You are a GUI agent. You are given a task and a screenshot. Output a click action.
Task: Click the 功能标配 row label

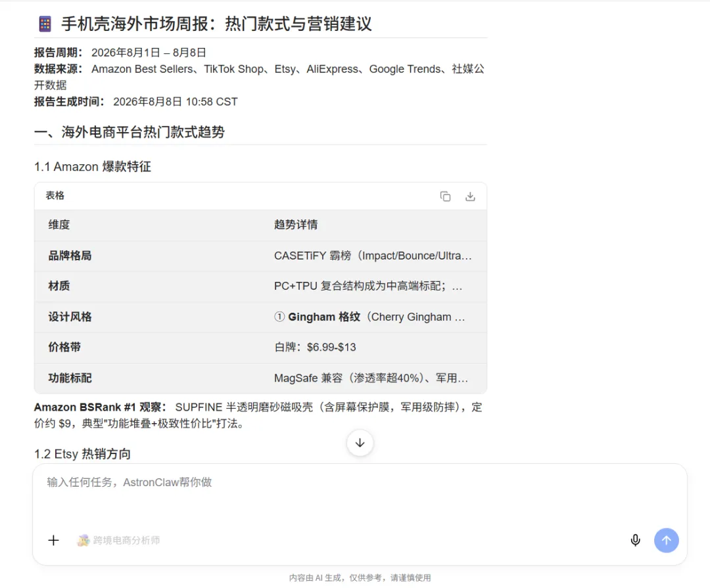point(70,378)
